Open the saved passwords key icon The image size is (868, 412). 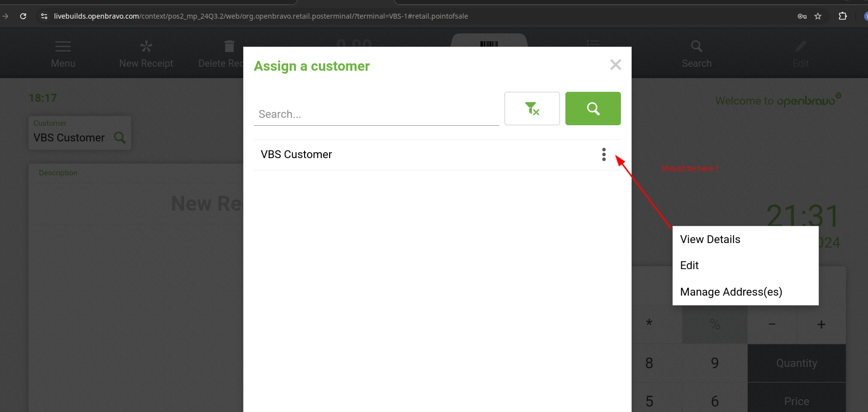tap(802, 16)
